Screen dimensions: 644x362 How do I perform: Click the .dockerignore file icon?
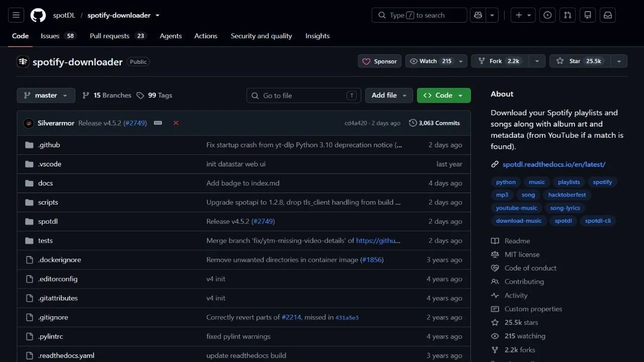tap(29, 260)
